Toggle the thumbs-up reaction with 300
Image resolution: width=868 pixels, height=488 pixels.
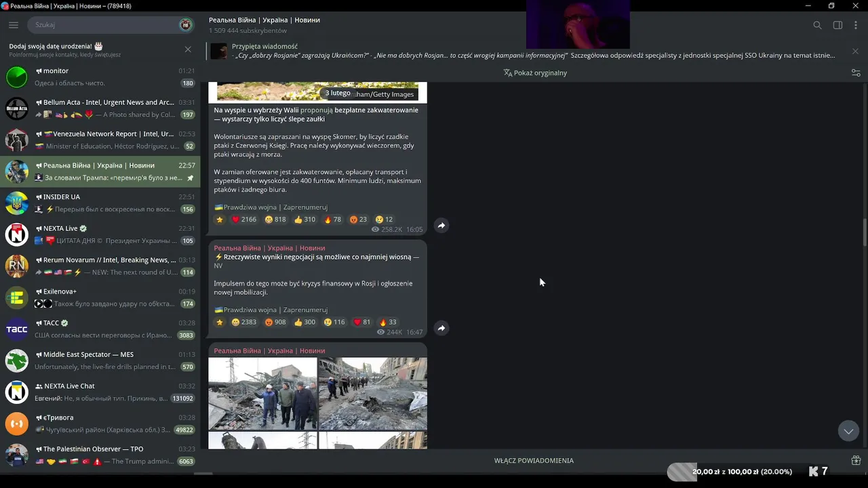point(304,323)
